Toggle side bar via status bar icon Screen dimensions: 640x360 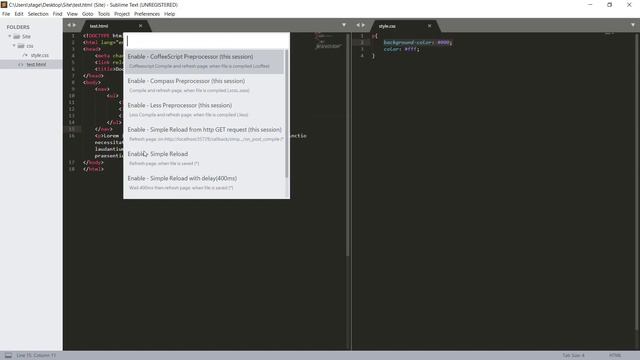point(8,356)
